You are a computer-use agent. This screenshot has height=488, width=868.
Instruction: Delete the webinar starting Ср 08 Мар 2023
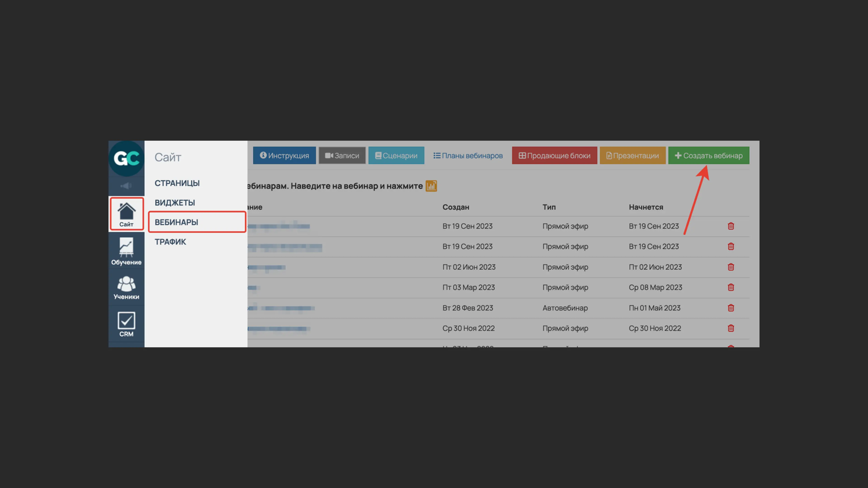point(731,287)
